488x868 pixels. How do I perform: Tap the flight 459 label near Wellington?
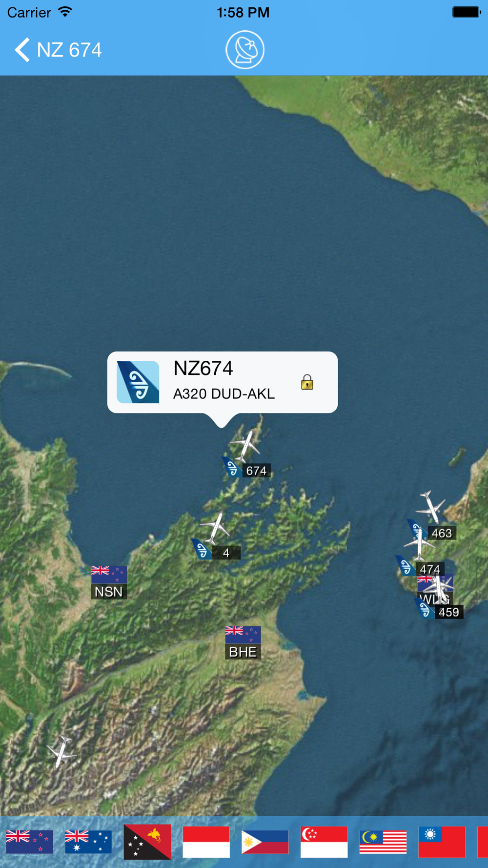tap(448, 612)
